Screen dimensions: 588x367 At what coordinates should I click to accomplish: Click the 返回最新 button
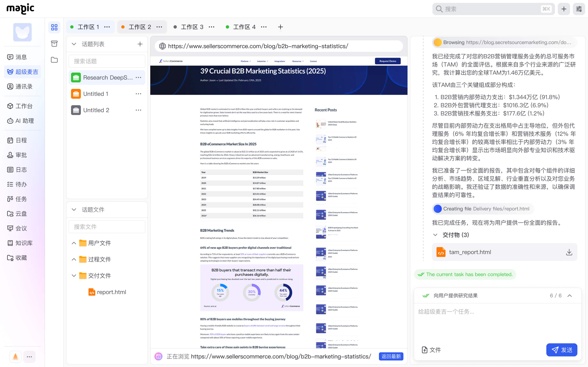[x=391, y=356]
